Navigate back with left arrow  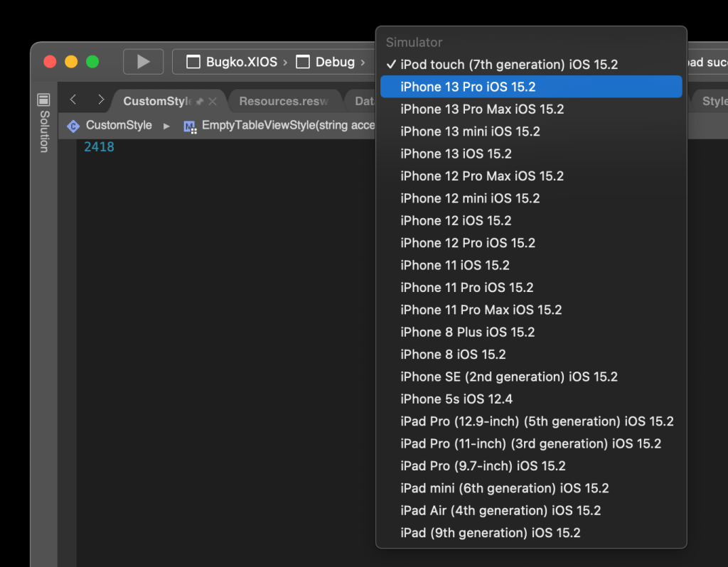(x=73, y=100)
